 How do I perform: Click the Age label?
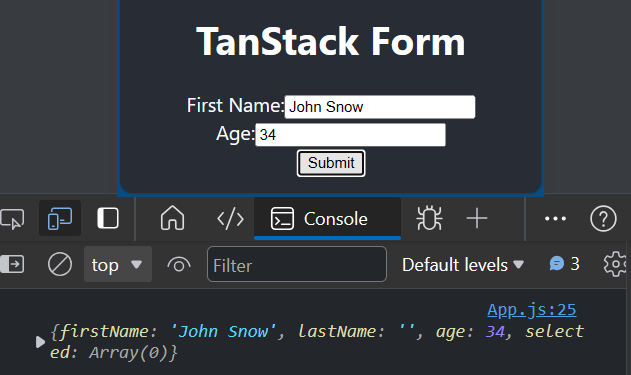pos(235,134)
